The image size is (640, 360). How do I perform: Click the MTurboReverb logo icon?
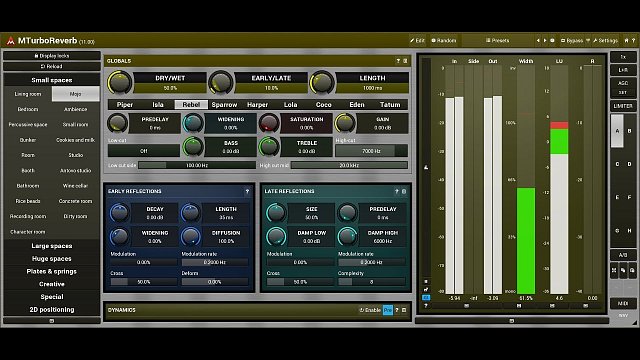(10, 40)
